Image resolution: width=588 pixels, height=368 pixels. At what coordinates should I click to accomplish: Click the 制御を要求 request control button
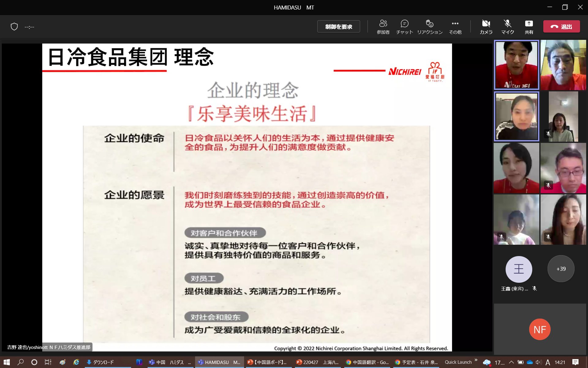(338, 27)
